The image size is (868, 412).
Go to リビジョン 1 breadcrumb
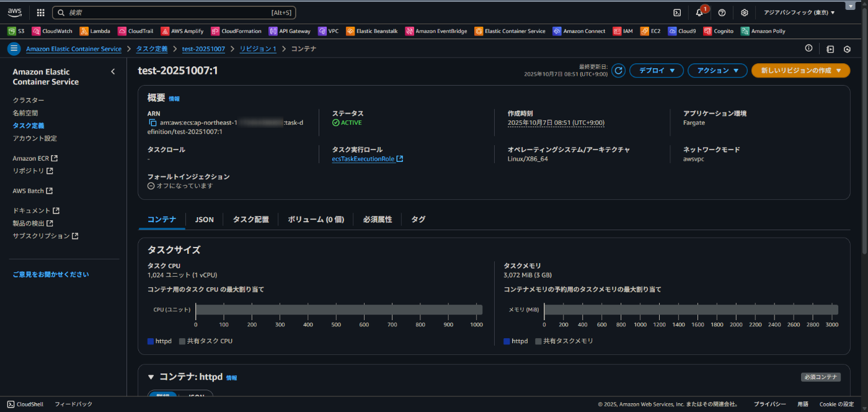coord(258,48)
